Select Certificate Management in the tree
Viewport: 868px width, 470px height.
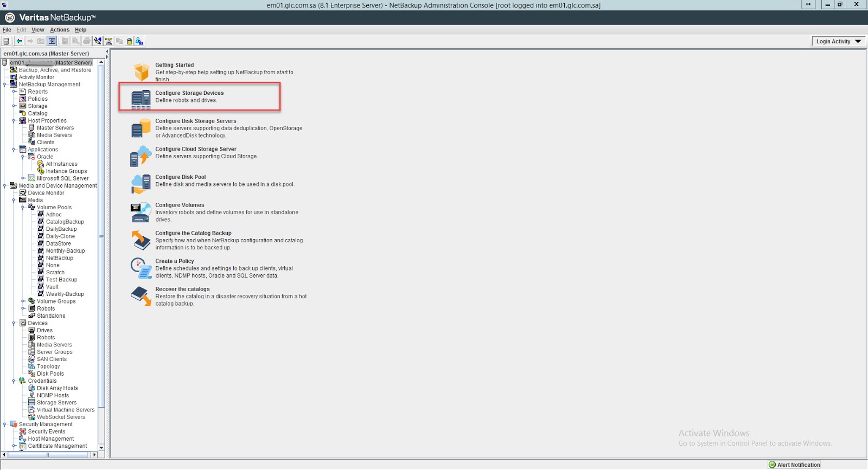click(x=57, y=446)
